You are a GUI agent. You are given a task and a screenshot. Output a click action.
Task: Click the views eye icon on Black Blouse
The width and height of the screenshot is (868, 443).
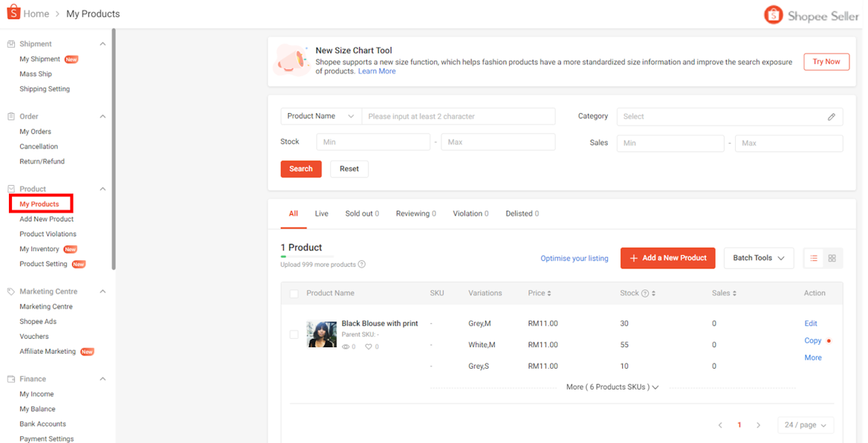click(x=346, y=346)
